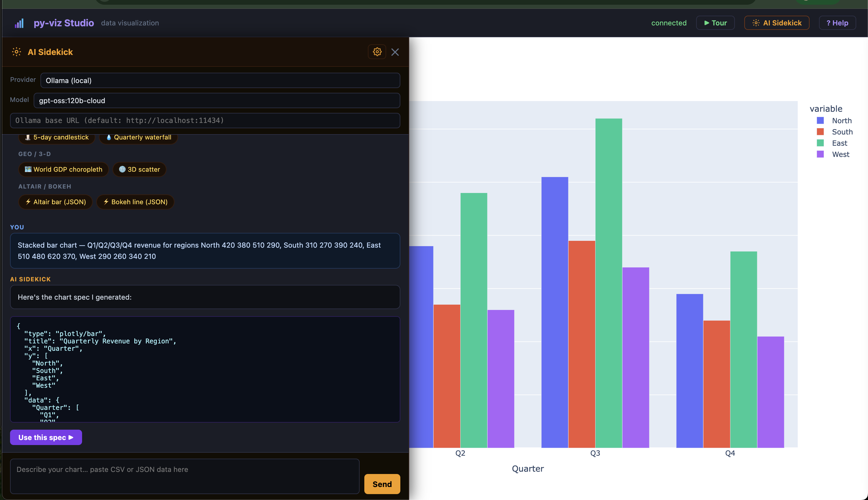Send the chat message
This screenshot has width=868, height=500.
pyautogui.click(x=382, y=484)
